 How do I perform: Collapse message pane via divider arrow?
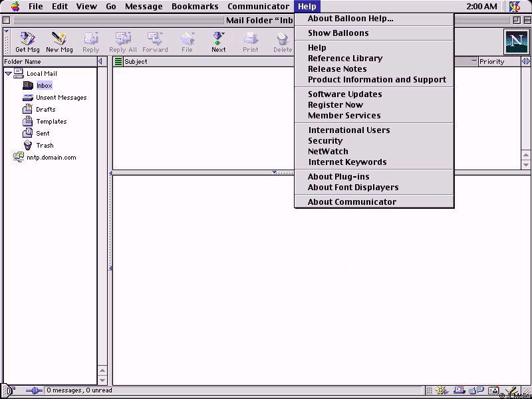(274, 172)
